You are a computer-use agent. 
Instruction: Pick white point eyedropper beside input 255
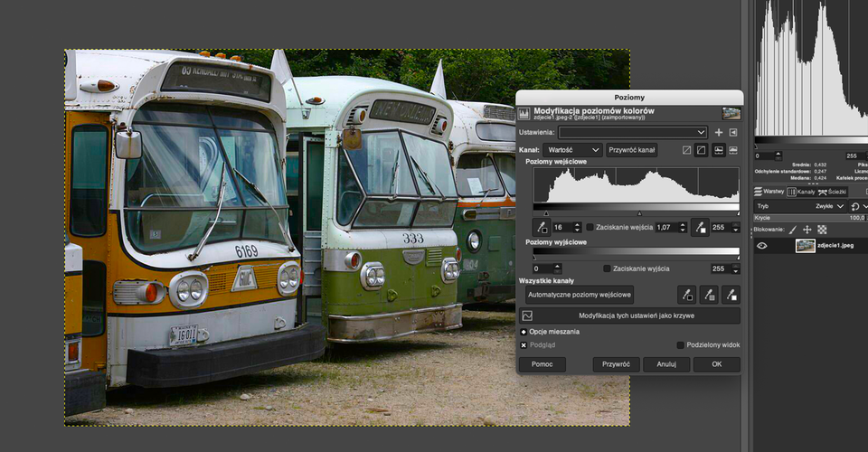700,228
